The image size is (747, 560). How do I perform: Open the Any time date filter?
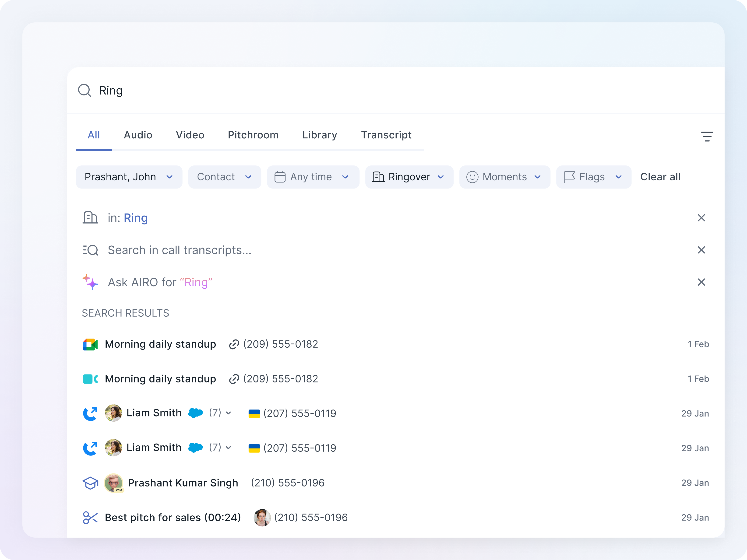313,177
